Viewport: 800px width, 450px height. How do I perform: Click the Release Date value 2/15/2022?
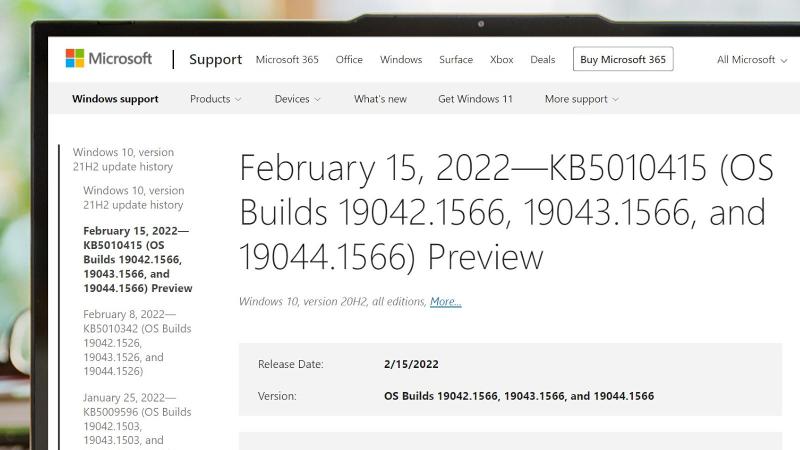click(x=411, y=364)
